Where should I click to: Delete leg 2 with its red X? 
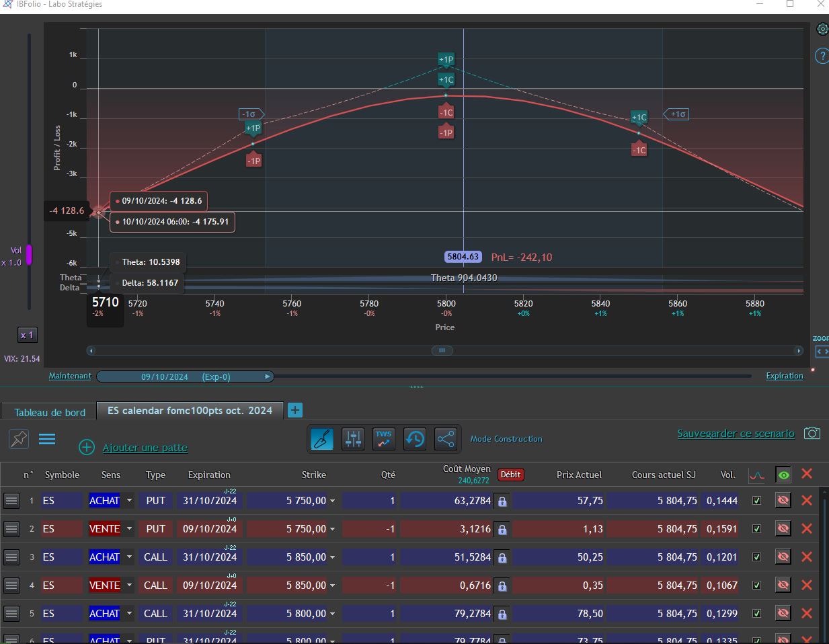pos(807,528)
